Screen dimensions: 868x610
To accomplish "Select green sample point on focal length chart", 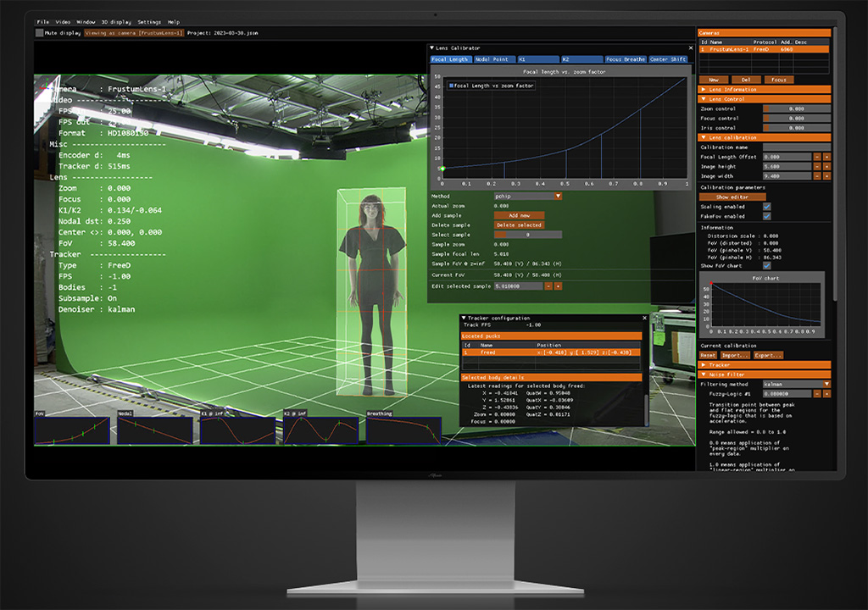I will [442, 169].
